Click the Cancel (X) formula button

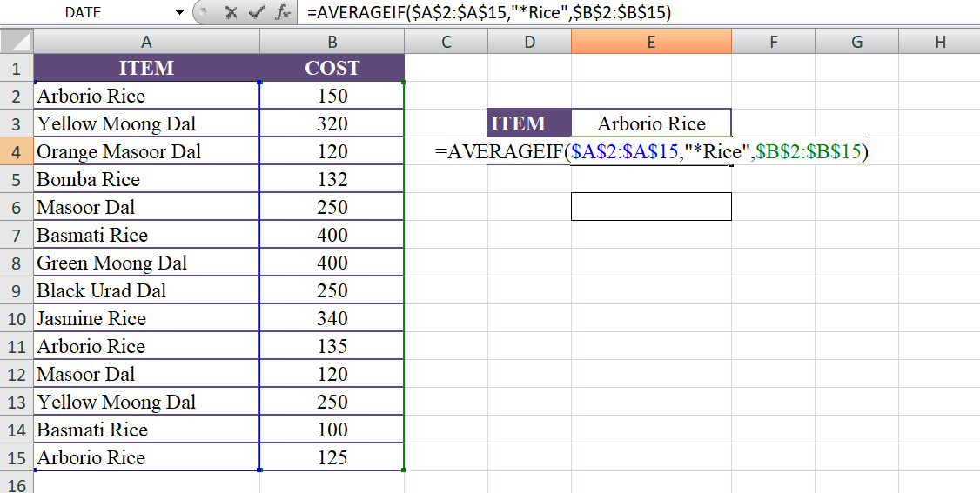(231, 12)
